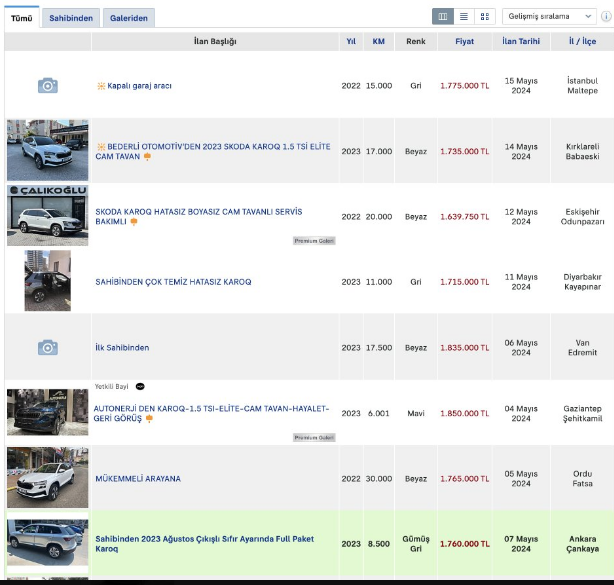Sort listings by Yıl column header
The width and height of the screenshot is (614, 585).
tap(351, 41)
